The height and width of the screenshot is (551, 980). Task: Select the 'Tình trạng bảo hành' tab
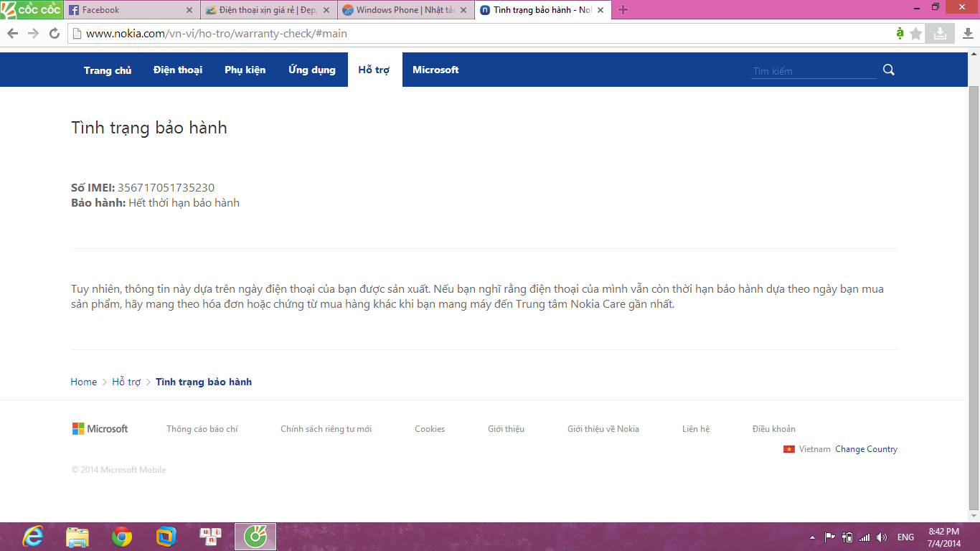(x=542, y=10)
